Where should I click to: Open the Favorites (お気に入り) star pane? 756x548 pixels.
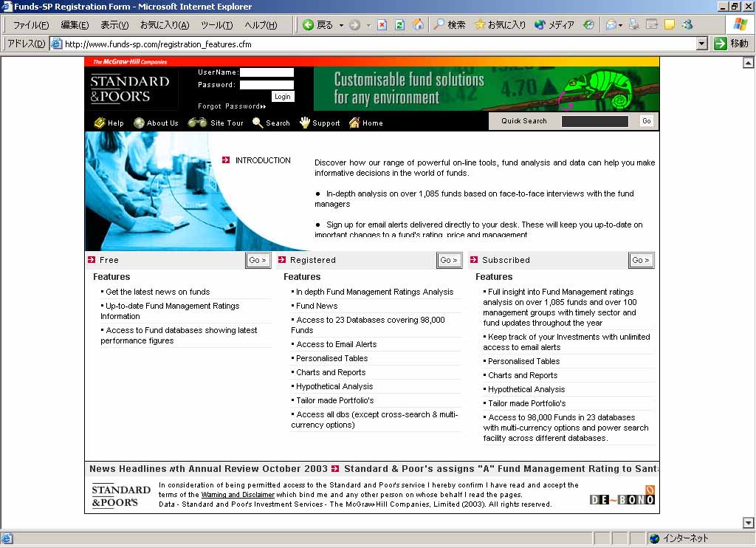[500, 25]
